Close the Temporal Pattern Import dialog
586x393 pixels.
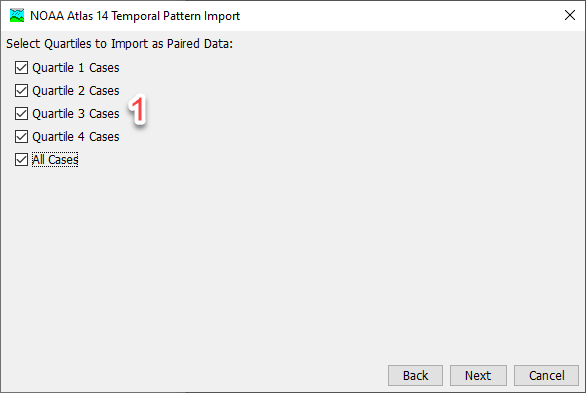tap(570, 15)
